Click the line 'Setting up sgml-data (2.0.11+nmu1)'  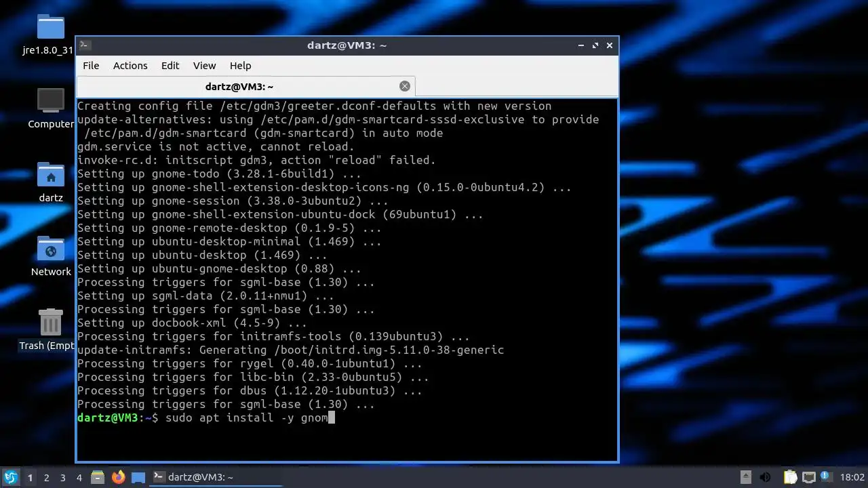(205, 296)
